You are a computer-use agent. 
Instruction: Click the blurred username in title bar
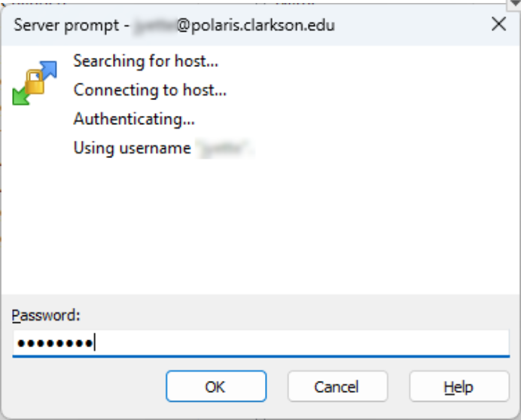click(x=156, y=26)
